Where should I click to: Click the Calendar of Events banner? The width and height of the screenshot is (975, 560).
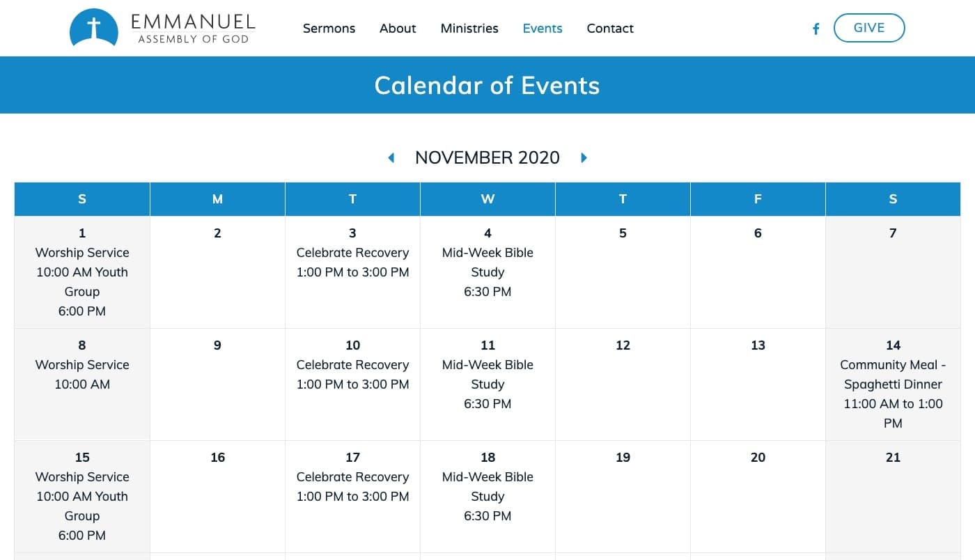pos(487,85)
